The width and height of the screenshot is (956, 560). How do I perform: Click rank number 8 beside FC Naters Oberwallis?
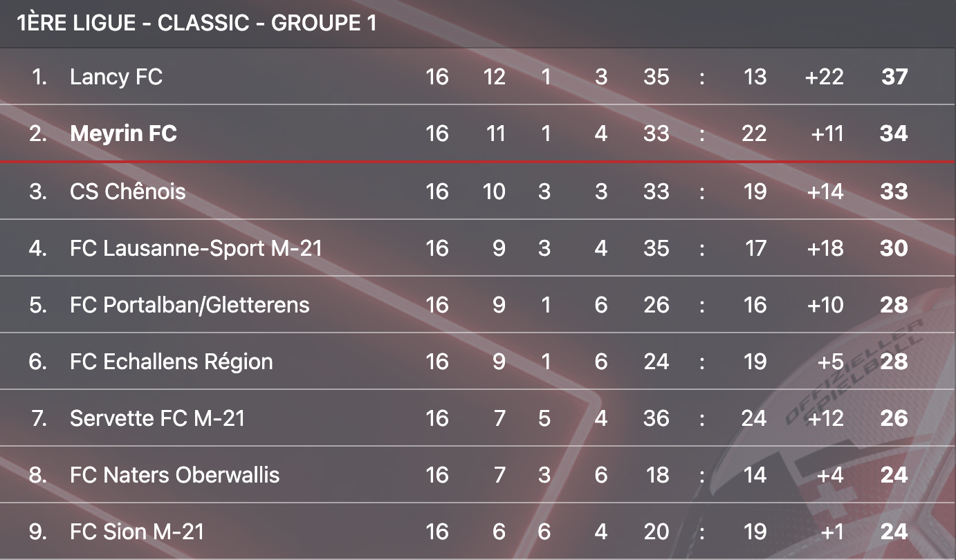click(38, 474)
